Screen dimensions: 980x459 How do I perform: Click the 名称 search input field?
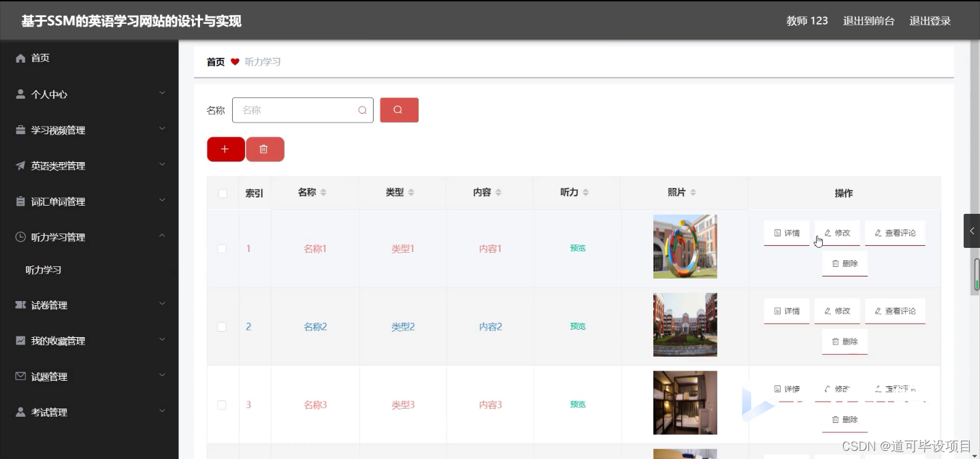[303, 110]
